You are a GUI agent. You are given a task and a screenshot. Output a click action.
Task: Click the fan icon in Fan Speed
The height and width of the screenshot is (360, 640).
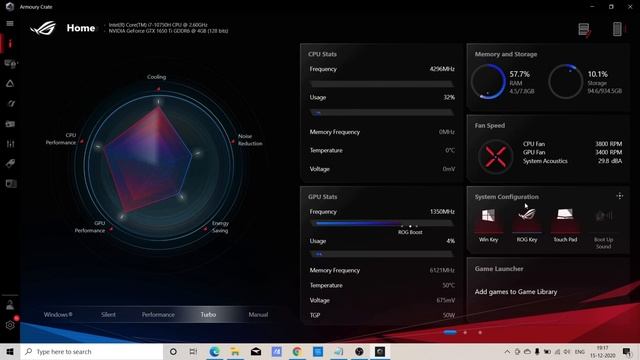click(496, 157)
